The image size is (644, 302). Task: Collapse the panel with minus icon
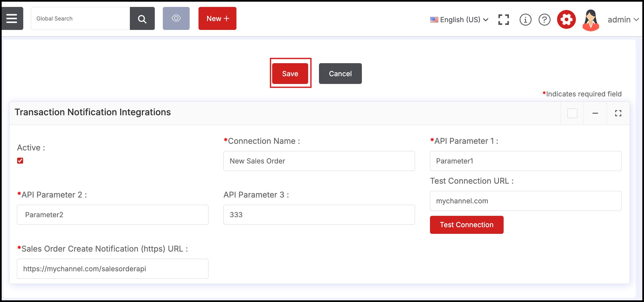click(595, 113)
